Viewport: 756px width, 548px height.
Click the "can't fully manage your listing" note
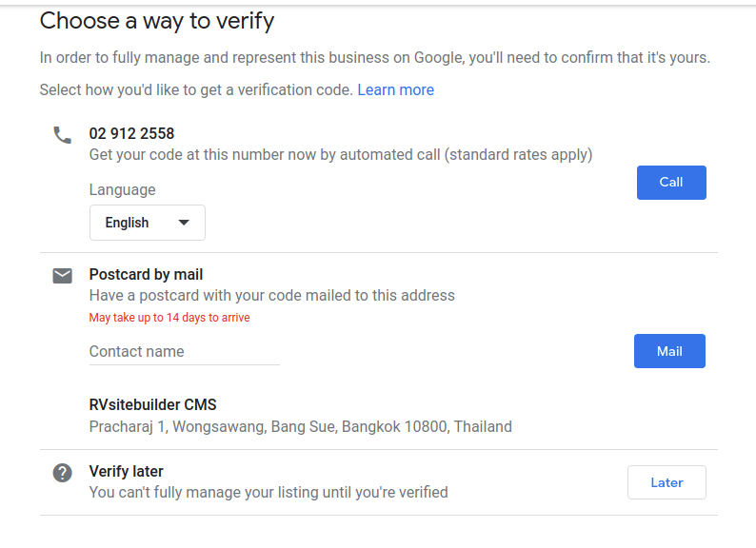[269, 493]
